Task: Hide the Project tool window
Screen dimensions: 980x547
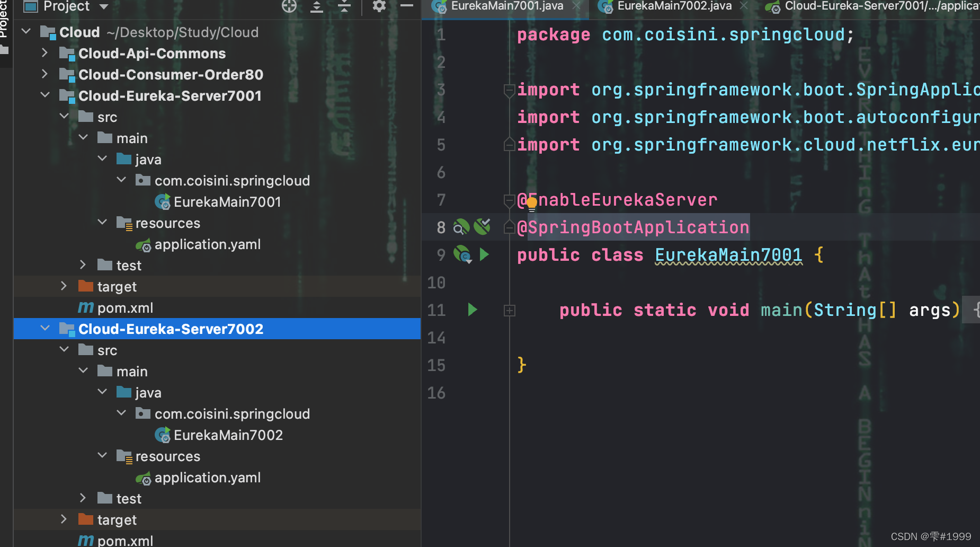Action: [407, 6]
